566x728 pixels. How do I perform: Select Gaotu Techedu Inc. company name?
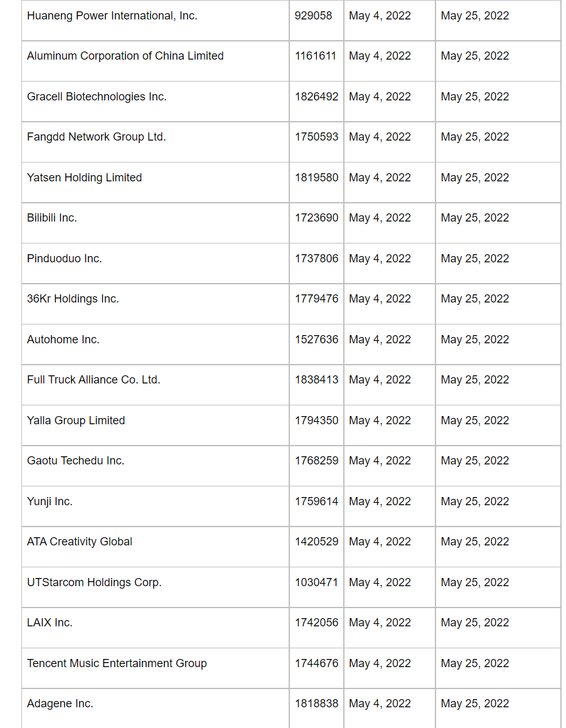point(75,461)
